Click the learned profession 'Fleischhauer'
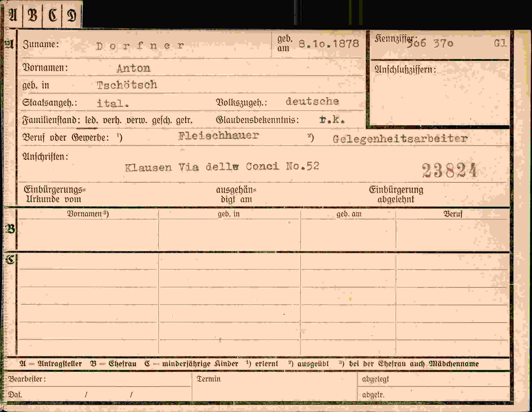 pos(218,136)
